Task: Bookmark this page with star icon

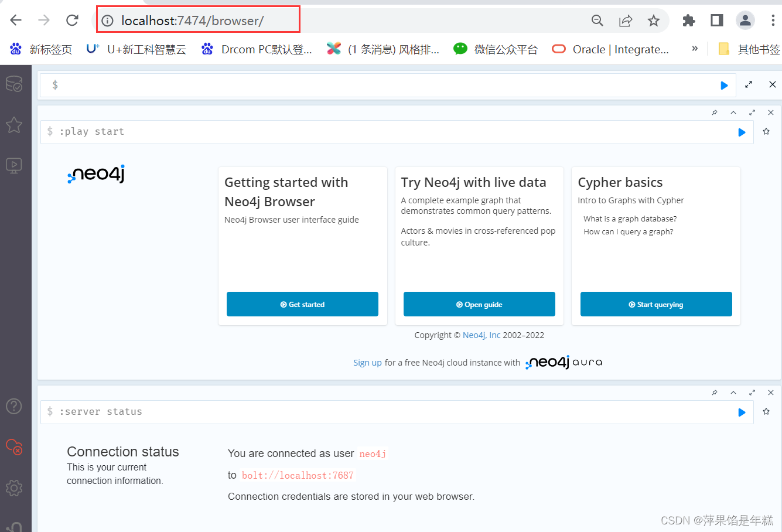Action: [654, 21]
